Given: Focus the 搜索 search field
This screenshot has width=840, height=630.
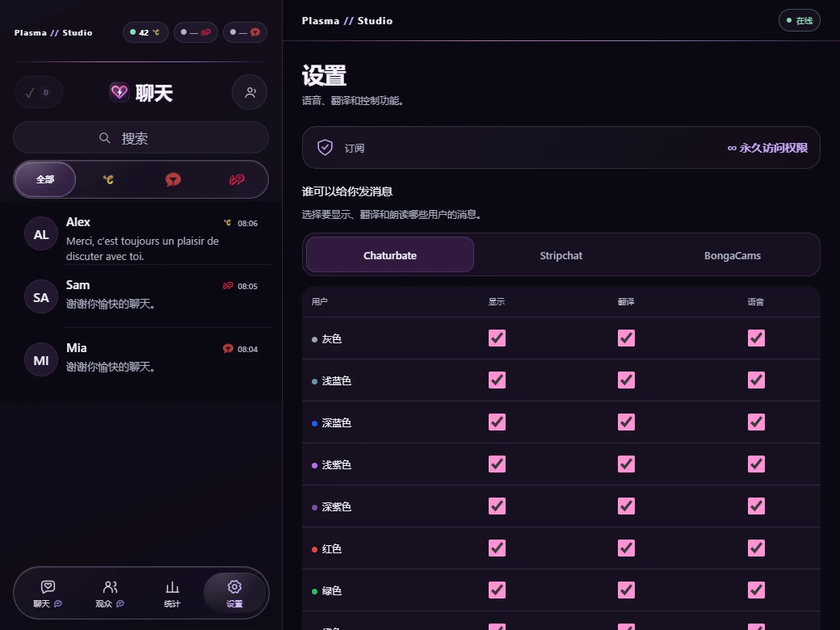Looking at the screenshot, I should 141,138.
